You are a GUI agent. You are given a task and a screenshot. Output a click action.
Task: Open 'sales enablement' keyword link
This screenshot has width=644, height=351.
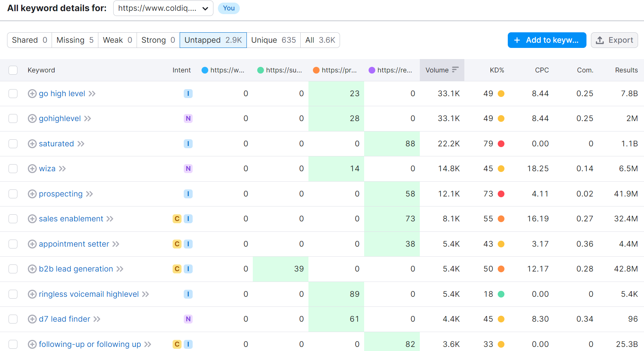71,219
